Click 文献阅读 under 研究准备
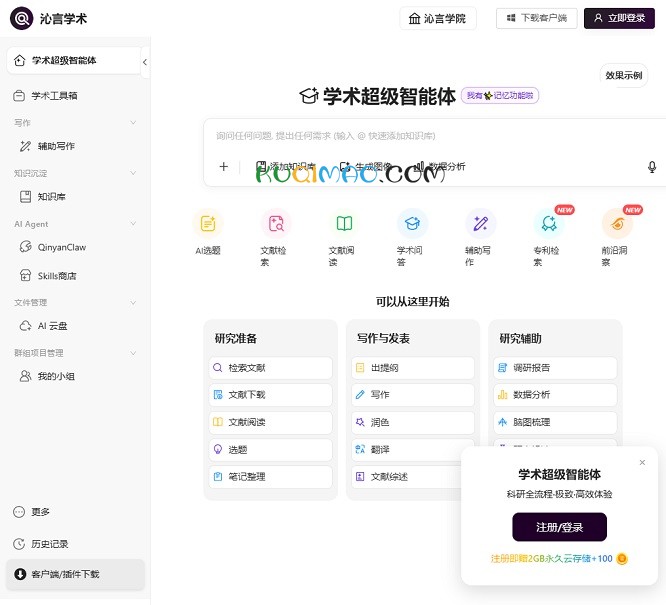Screen dimensions: 666x605 pos(271,422)
